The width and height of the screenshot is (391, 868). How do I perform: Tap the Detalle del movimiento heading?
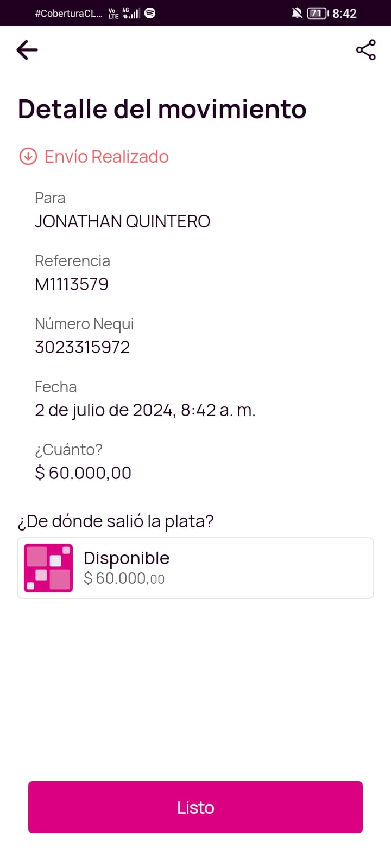click(162, 109)
